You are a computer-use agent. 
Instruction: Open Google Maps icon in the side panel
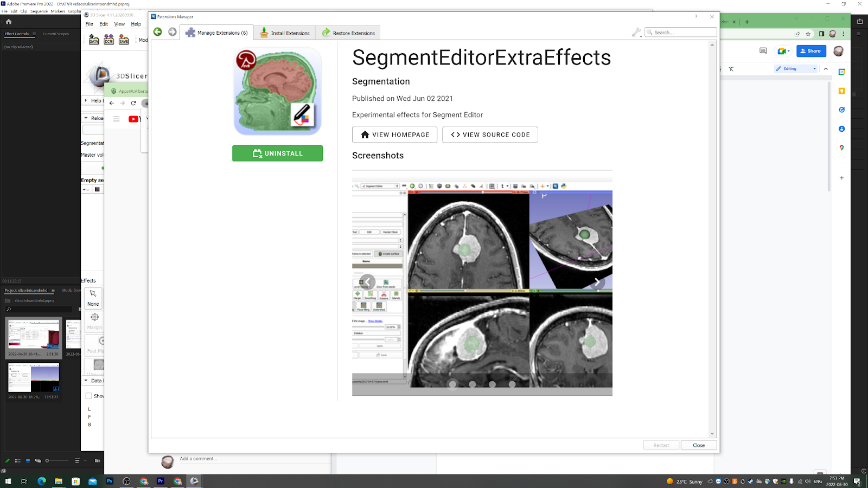pyautogui.click(x=842, y=147)
